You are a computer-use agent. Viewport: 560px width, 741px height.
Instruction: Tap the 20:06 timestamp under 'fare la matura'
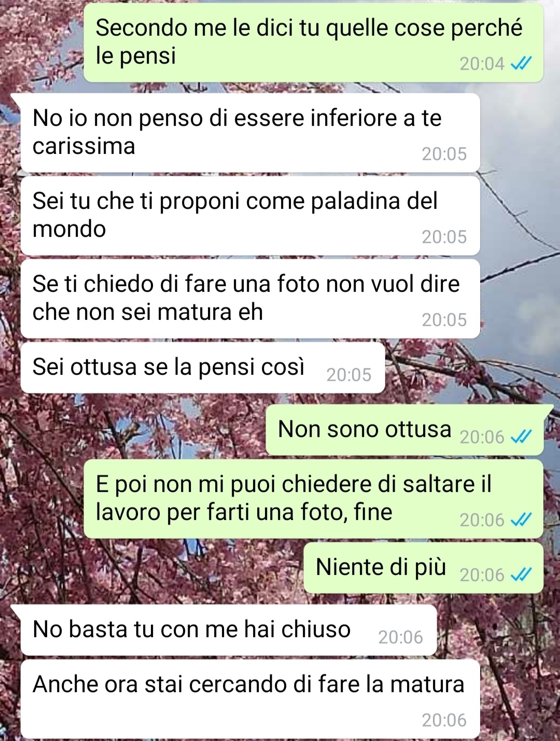[x=444, y=720]
